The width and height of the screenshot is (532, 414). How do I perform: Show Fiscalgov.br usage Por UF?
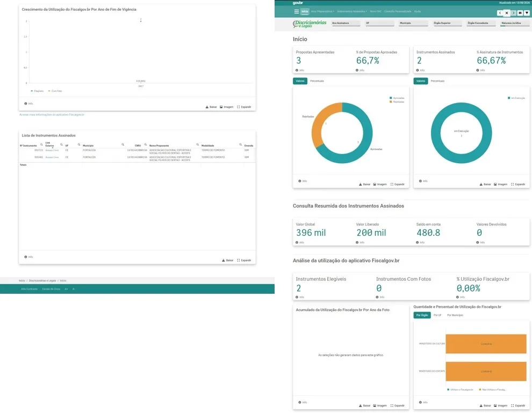coord(437,315)
